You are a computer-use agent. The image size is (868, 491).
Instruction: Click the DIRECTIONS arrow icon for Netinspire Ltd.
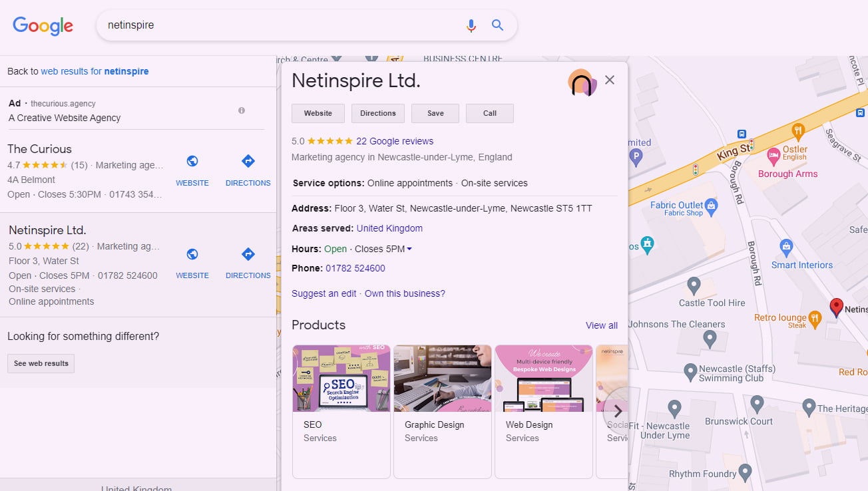click(248, 253)
